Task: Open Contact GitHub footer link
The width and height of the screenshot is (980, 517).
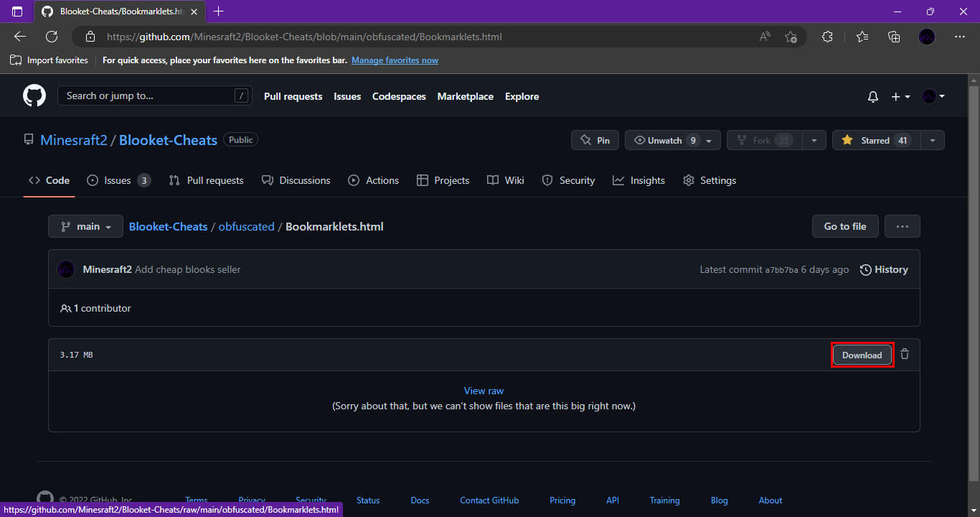Action: [489, 500]
